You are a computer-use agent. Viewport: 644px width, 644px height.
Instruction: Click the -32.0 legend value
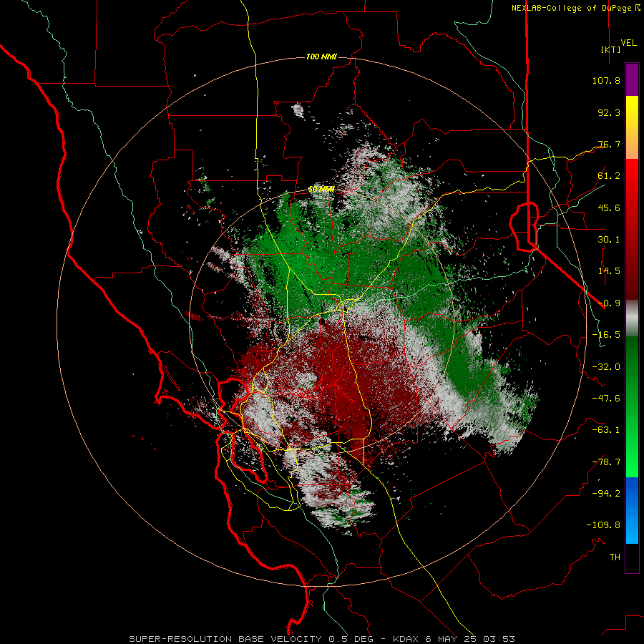pyautogui.click(x=606, y=367)
